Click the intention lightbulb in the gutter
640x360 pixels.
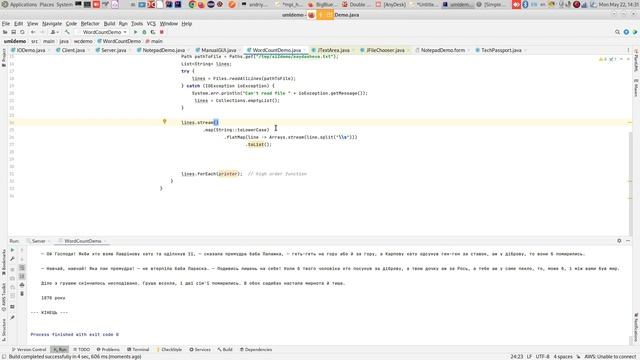tap(164, 122)
